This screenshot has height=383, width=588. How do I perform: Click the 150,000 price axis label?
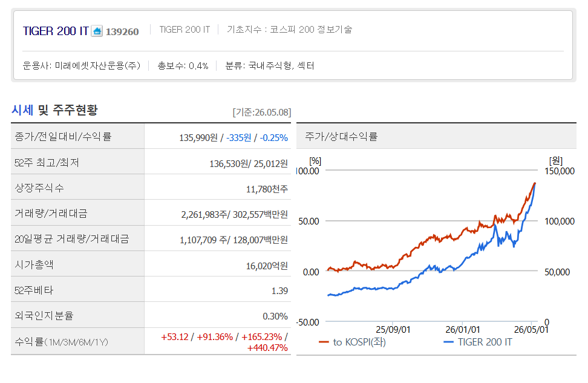(x=560, y=171)
